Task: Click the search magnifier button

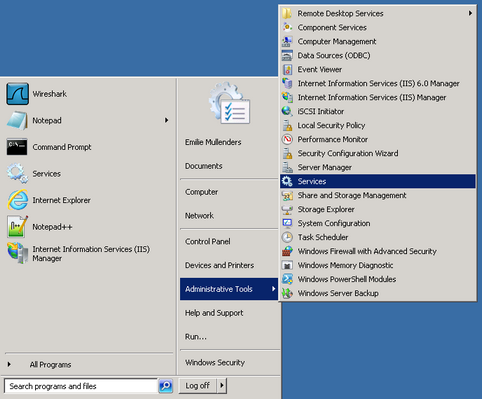Action: click(166, 386)
